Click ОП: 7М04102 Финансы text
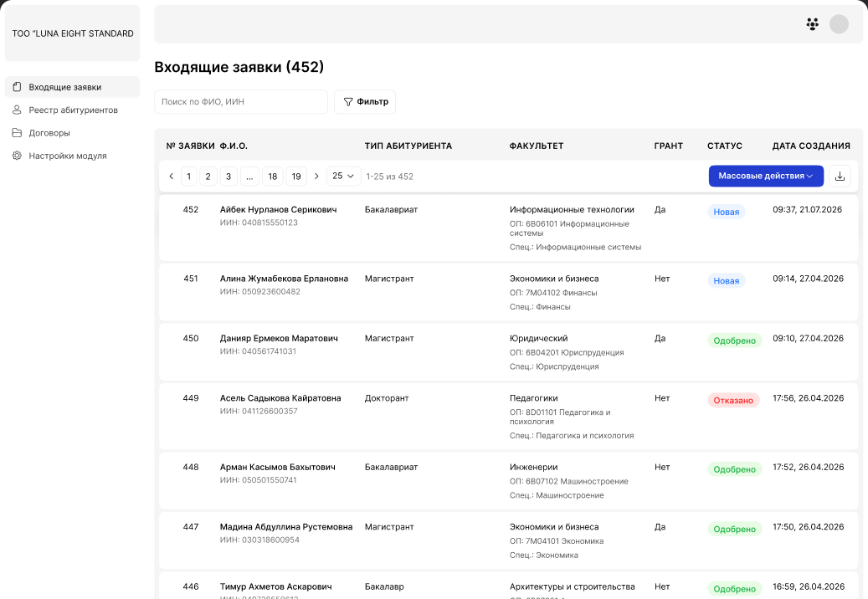Image resolution: width=868 pixels, height=599 pixels. click(x=553, y=293)
